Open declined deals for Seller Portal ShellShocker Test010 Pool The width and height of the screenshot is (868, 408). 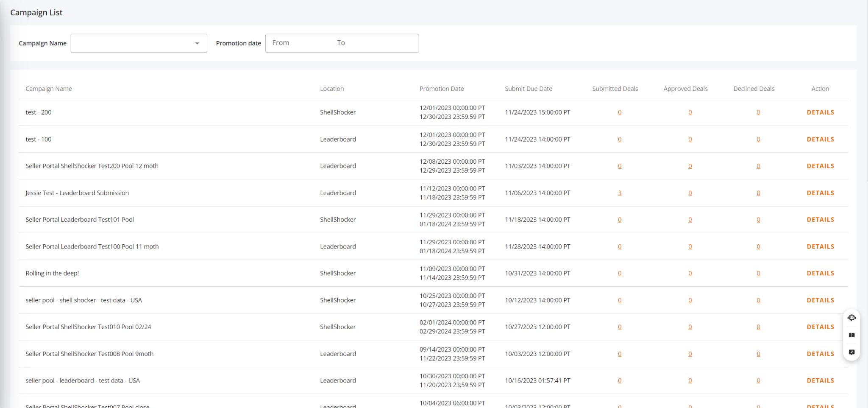758,327
